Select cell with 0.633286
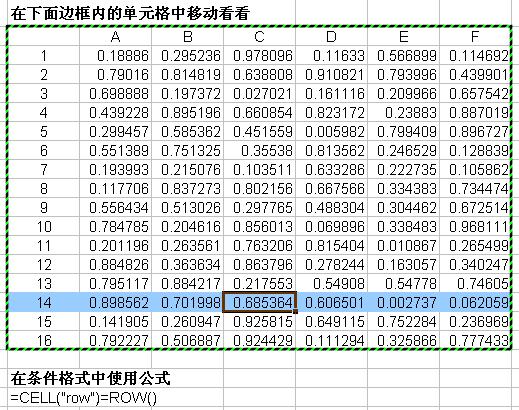The height and width of the screenshot is (410, 519). pos(331,169)
